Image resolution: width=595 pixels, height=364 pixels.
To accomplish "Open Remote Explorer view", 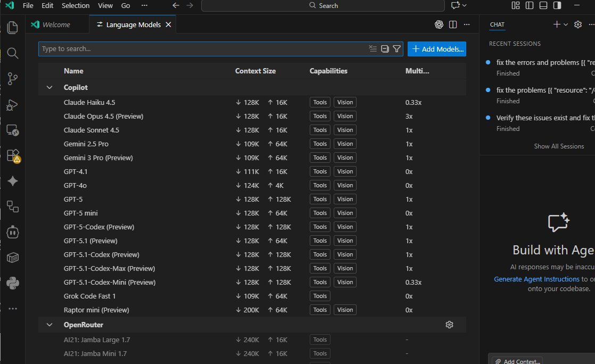I will pyautogui.click(x=13, y=130).
